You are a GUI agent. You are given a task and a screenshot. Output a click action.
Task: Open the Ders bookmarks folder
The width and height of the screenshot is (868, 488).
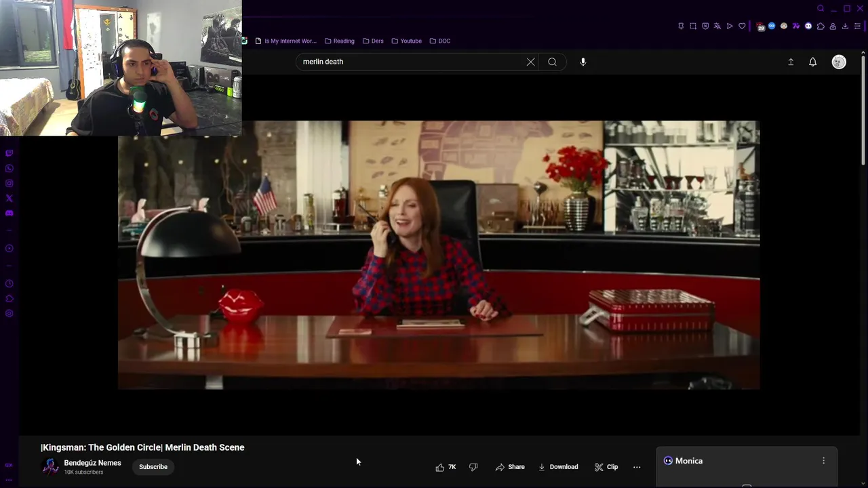coord(373,41)
